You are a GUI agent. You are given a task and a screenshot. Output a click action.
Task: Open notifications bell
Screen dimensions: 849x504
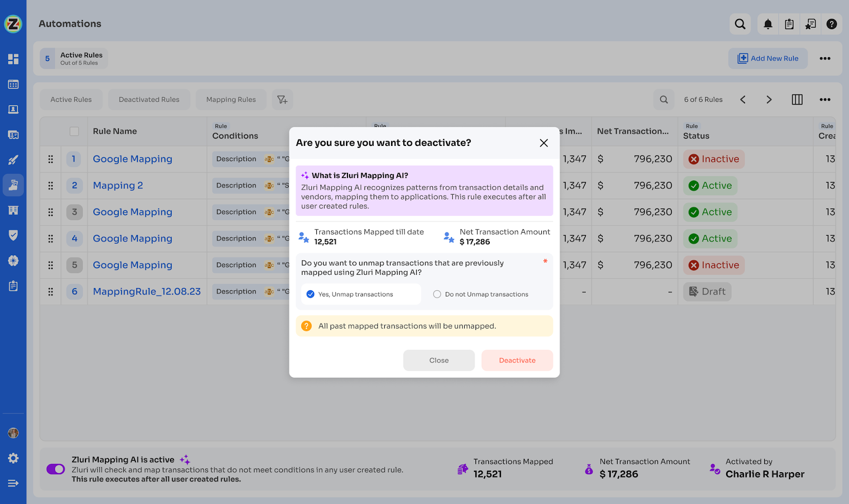(x=768, y=24)
